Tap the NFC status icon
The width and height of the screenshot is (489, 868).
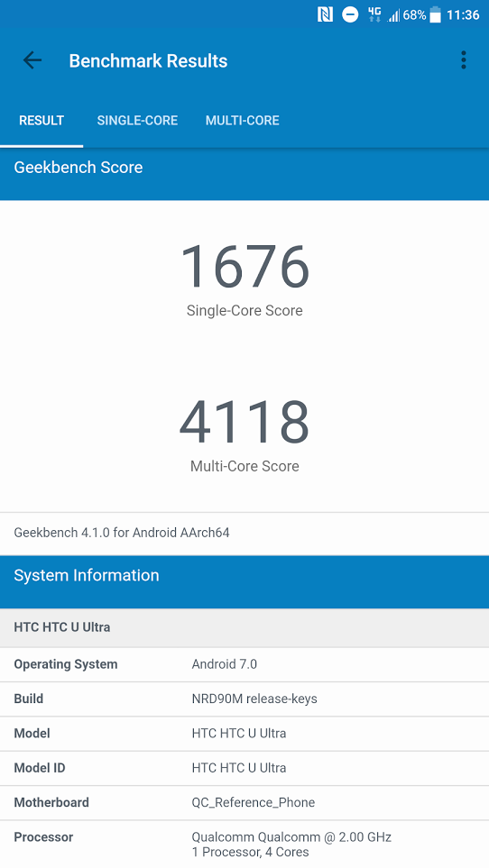(325, 15)
